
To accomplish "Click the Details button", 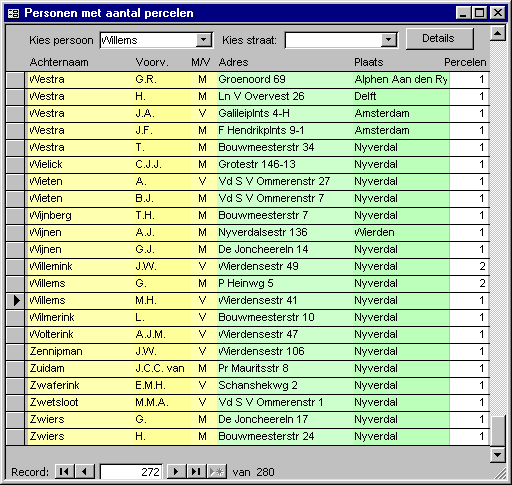I will click(x=439, y=39).
